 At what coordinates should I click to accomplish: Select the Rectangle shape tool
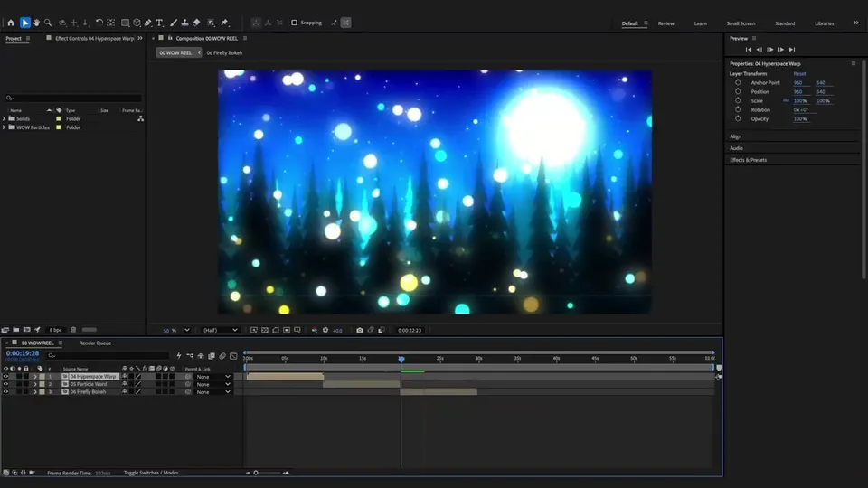pos(125,23)
